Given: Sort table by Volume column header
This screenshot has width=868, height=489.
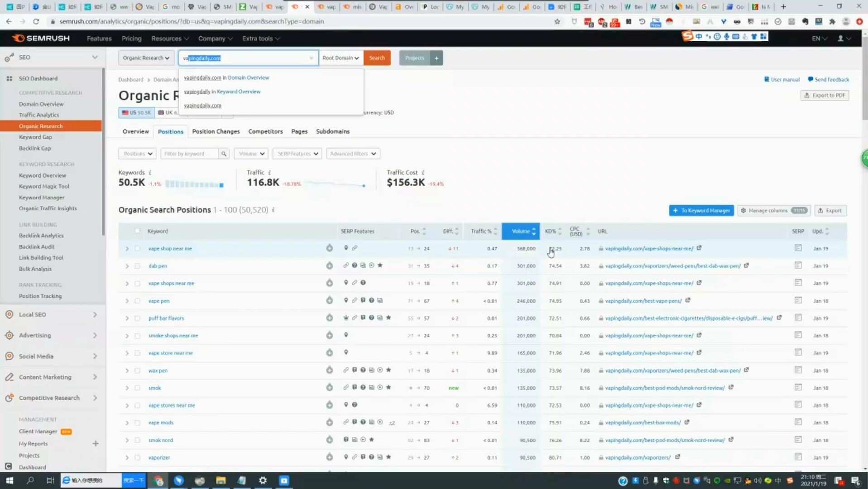Looking at the screenshot, I should coord(521,231).
